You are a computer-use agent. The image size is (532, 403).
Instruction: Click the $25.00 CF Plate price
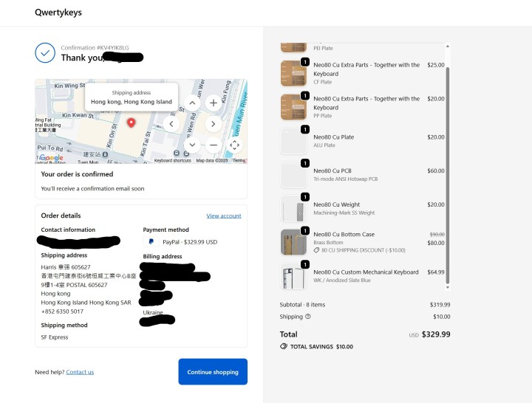coord(436,65)
